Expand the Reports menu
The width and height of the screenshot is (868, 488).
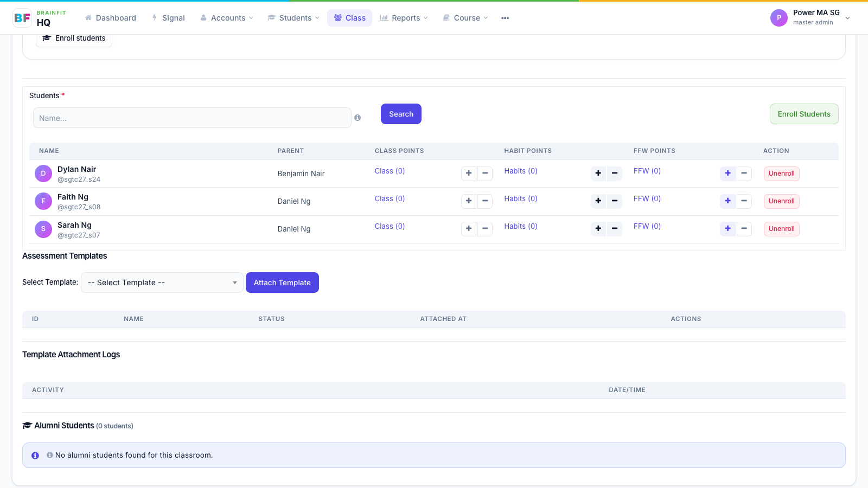(405, 18)
